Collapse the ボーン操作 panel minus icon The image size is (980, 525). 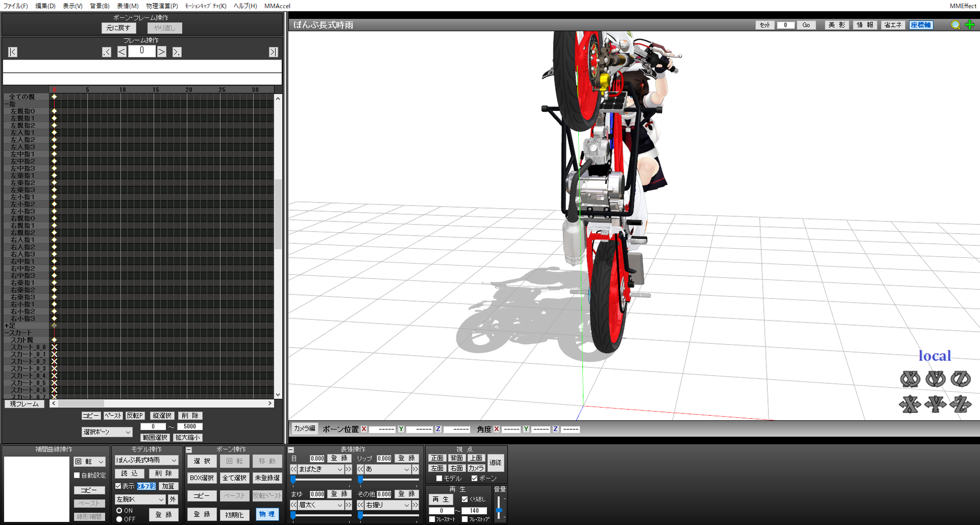(189, 450)
